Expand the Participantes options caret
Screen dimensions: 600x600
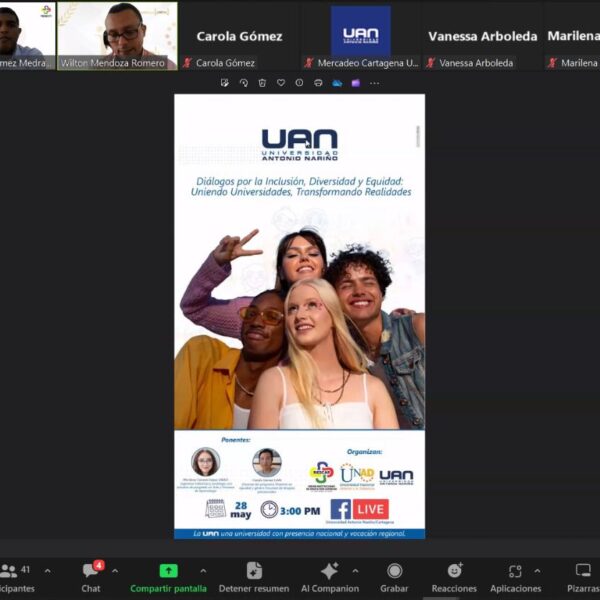point(47,571)
